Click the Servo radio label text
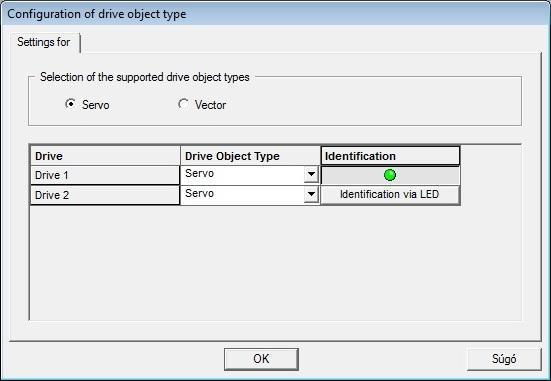Viewport: 551px width, 381px height. [x=96, y=105]
